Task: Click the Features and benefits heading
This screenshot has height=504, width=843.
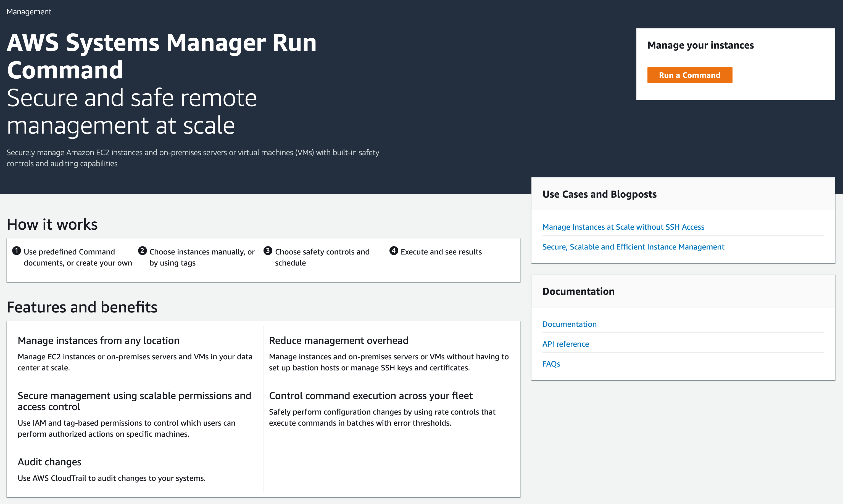Action: tap(82, 307)
